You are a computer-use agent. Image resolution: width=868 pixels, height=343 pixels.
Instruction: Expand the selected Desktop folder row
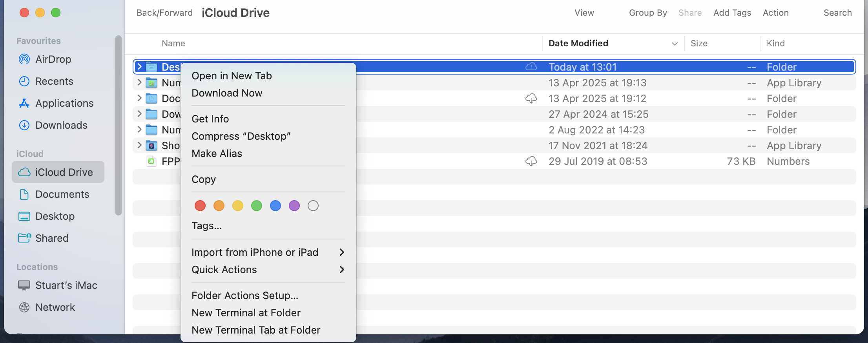coord(139,67)
